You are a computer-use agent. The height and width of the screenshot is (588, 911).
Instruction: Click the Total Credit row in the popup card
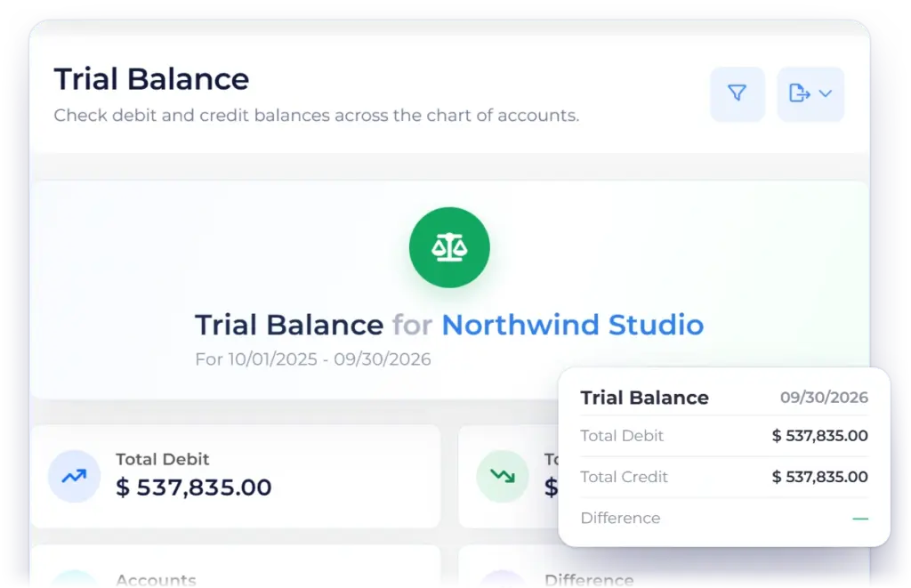click(x=724, y=477)
